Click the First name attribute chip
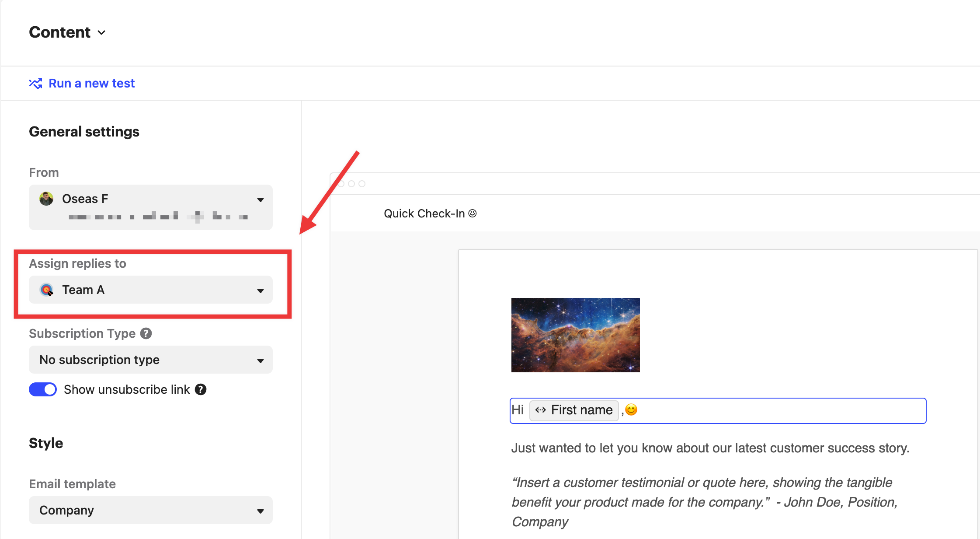Image resolution: width=980 pixels, height=539 pixels. coord(574,410)
